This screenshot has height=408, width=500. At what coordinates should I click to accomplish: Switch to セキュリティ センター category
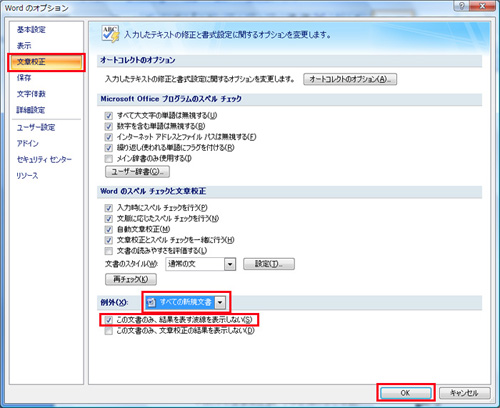click(44, 159)
